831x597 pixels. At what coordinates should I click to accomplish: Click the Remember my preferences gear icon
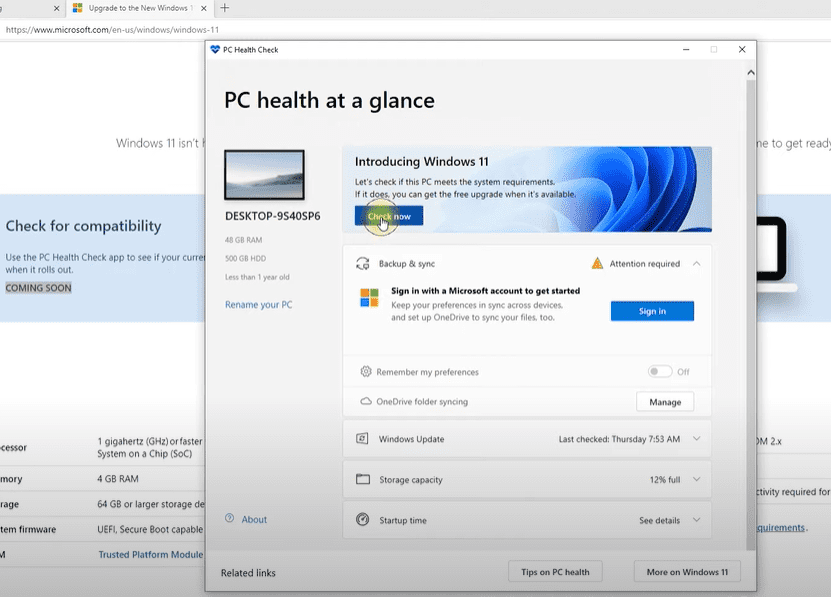(366, 372)
